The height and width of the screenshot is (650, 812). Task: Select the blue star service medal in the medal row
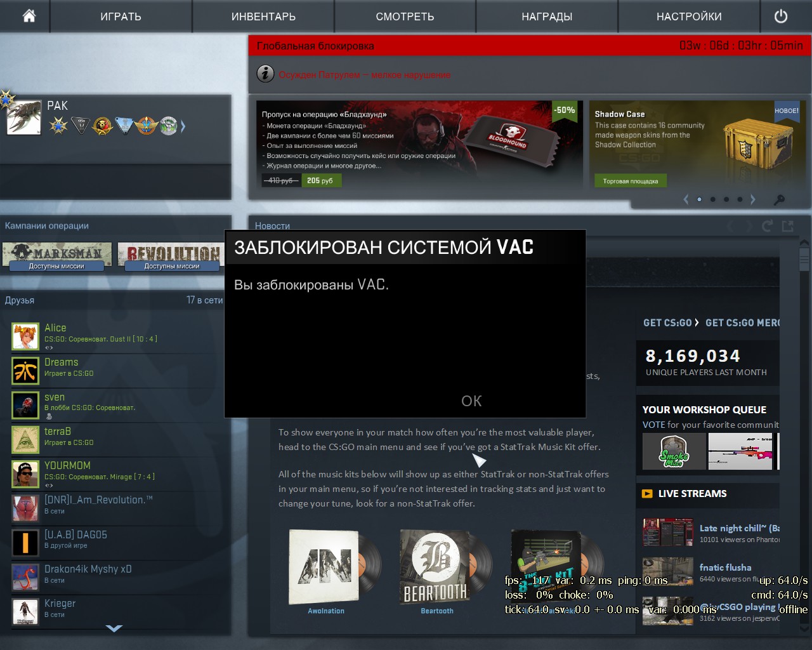[x=58, y=126]
